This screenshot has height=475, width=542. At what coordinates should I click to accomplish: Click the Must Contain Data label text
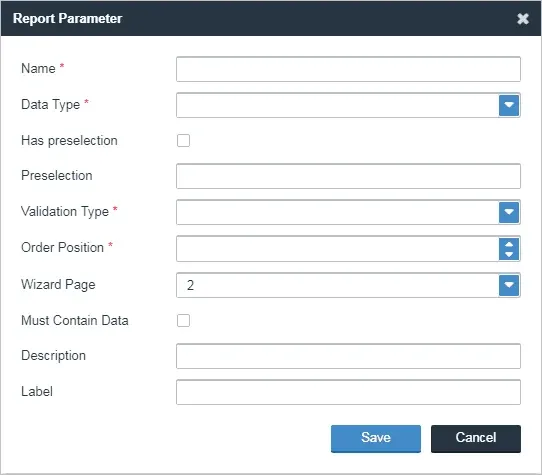click(x=75, y=320)
